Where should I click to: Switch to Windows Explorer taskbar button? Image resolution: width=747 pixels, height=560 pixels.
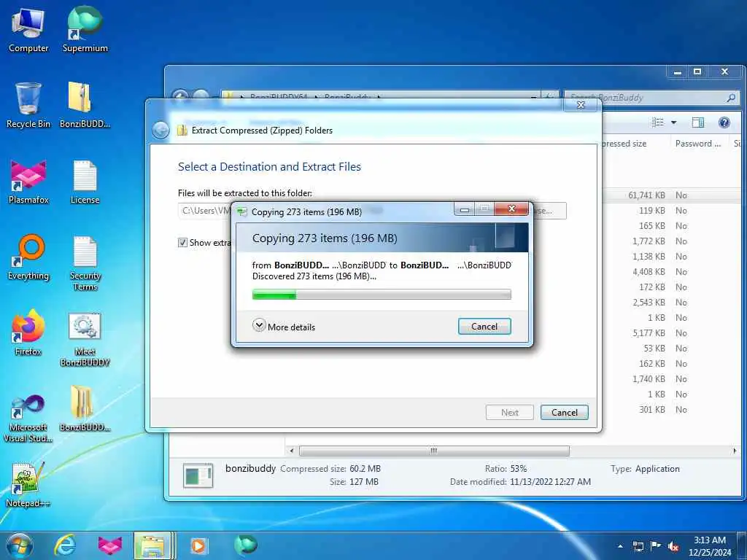click(153, 545)
